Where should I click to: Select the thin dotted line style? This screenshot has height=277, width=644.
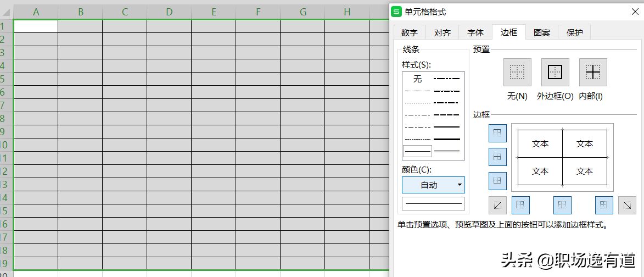417,103
